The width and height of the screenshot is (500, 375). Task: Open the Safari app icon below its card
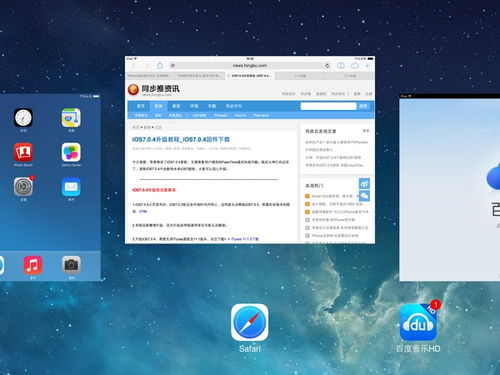pos(250,322)
